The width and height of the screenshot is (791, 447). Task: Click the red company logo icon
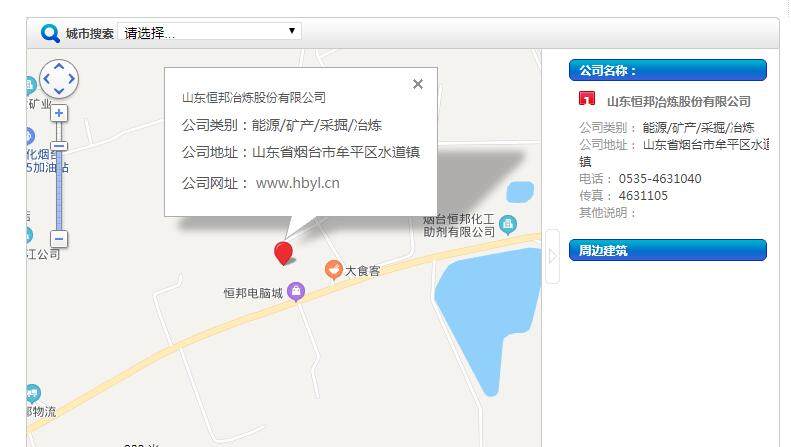point(587,98)
